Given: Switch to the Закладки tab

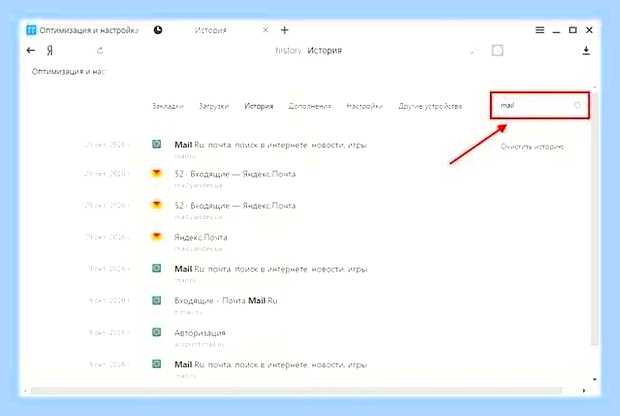Looking at the screenshot, I should [168, 106].
